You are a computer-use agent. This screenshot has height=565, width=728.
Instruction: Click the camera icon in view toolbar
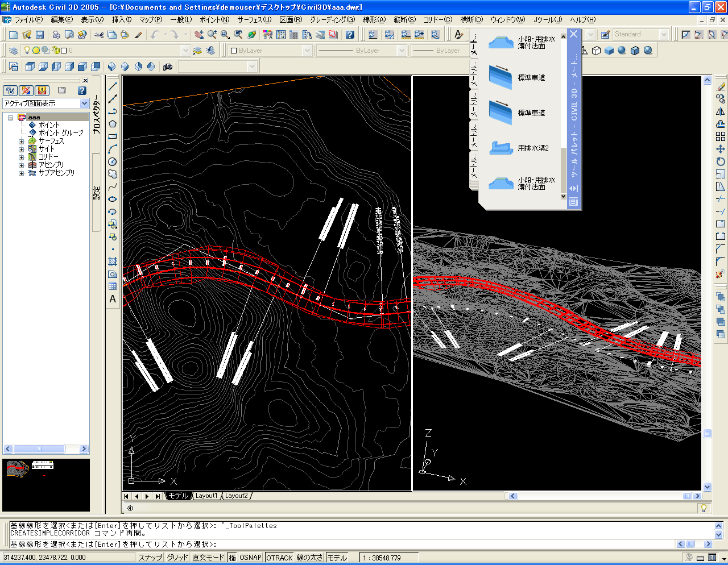(x=168, y=67)
